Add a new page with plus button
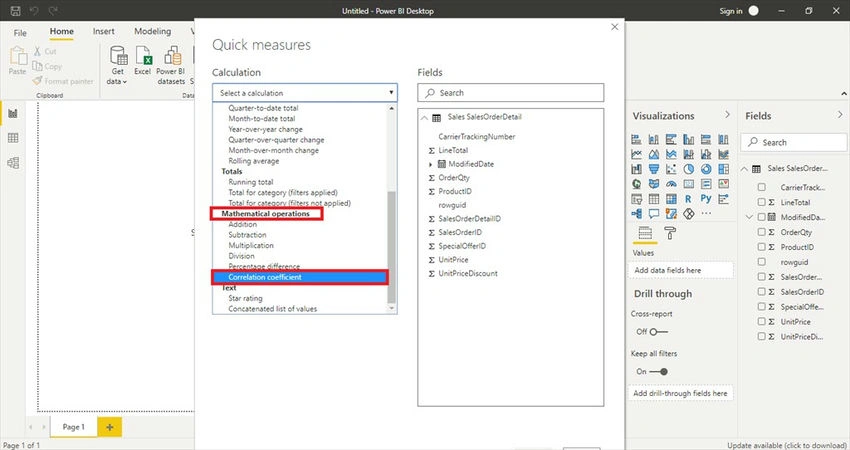 pyautogui.click(x=110, y=427)
